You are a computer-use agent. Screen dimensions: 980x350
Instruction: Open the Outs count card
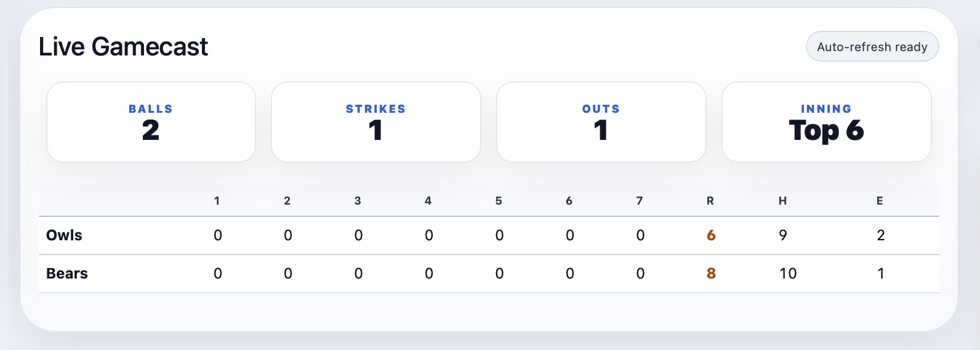(601, 122)
